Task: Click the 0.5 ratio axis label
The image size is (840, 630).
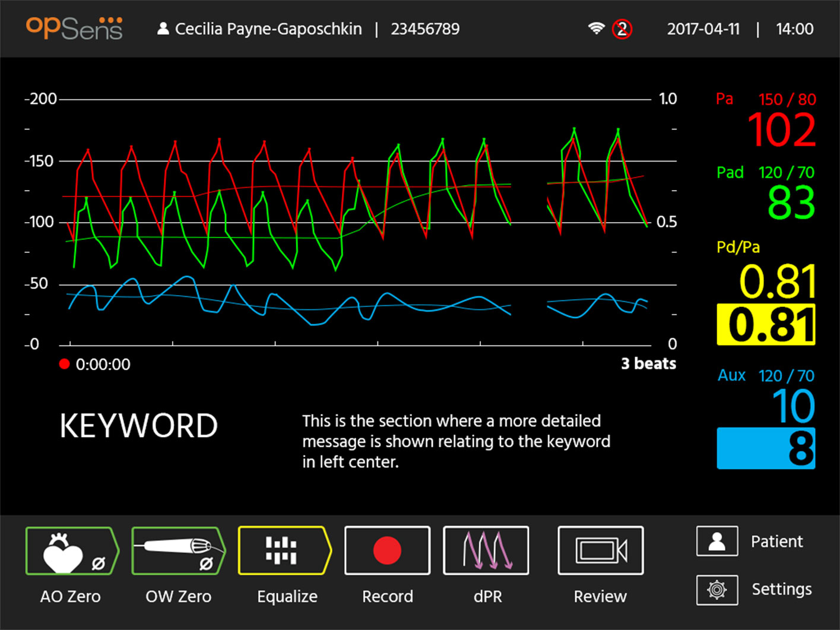Action: (x=667, y=222)
